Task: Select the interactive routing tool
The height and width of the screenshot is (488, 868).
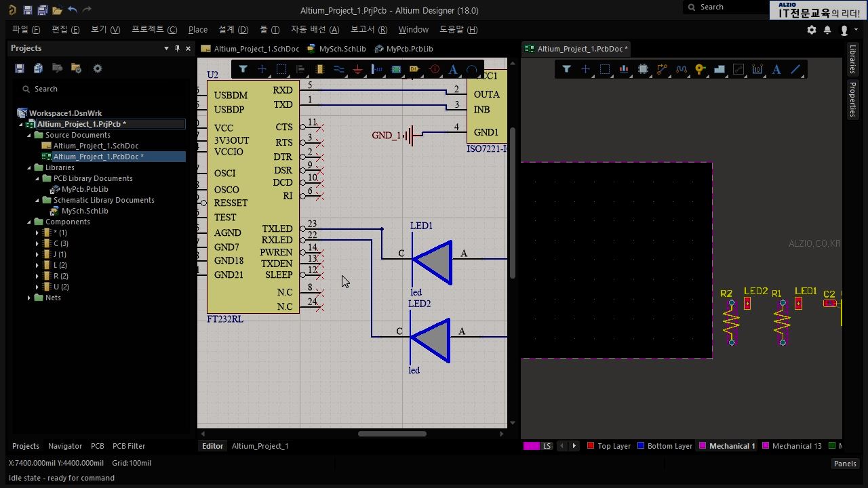Action: point(663,69)
